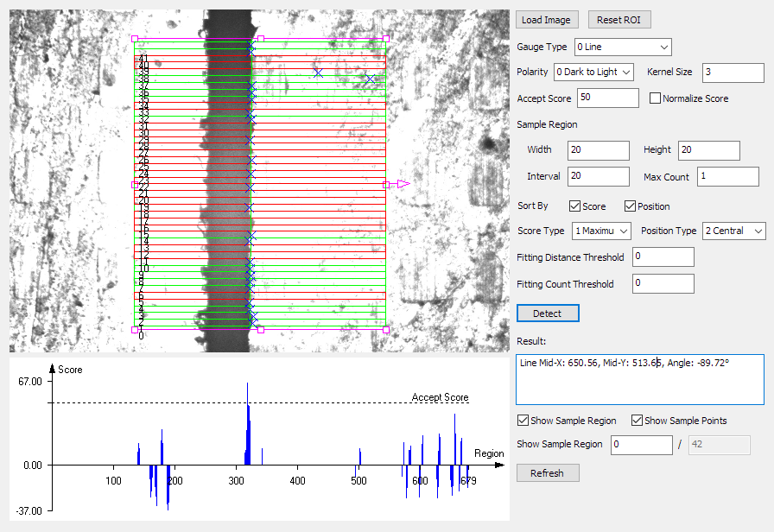Image resolution: width=774 pixels, height=532 pixels.
Task: Click the magenta ROI direction arrow handle
Action: [x=403, y=184]
